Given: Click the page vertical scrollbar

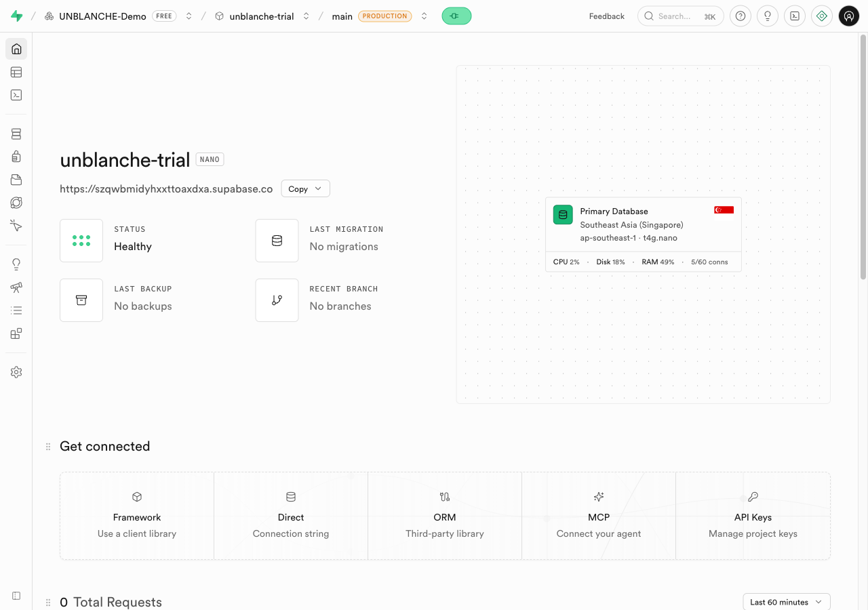Looking at the screenshot, I should (863, 156).
